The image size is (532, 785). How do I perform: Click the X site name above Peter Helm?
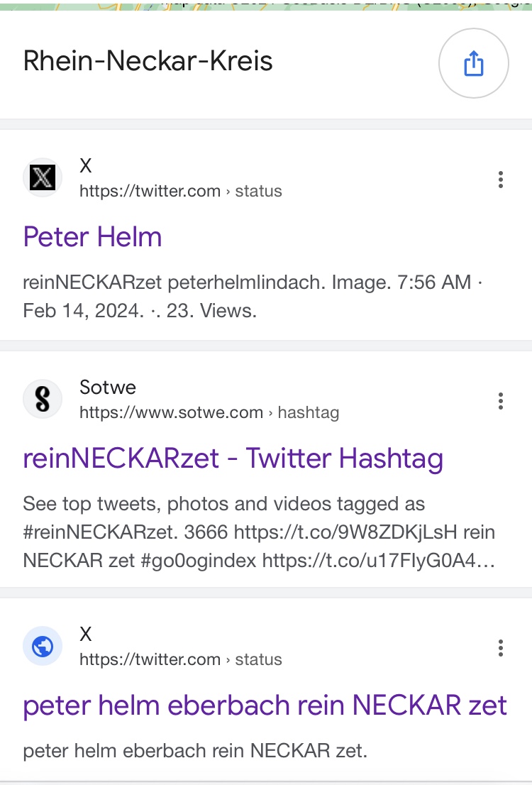tap(86, 166)
